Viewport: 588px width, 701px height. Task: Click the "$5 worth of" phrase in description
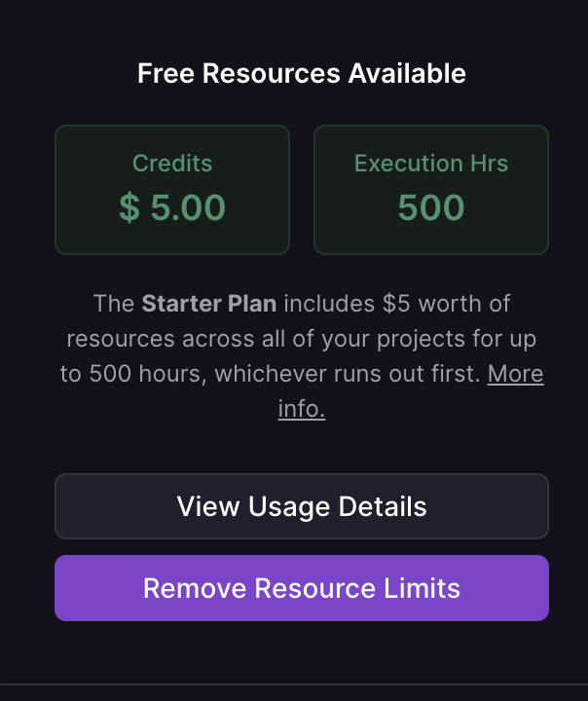tap(447, 304)
